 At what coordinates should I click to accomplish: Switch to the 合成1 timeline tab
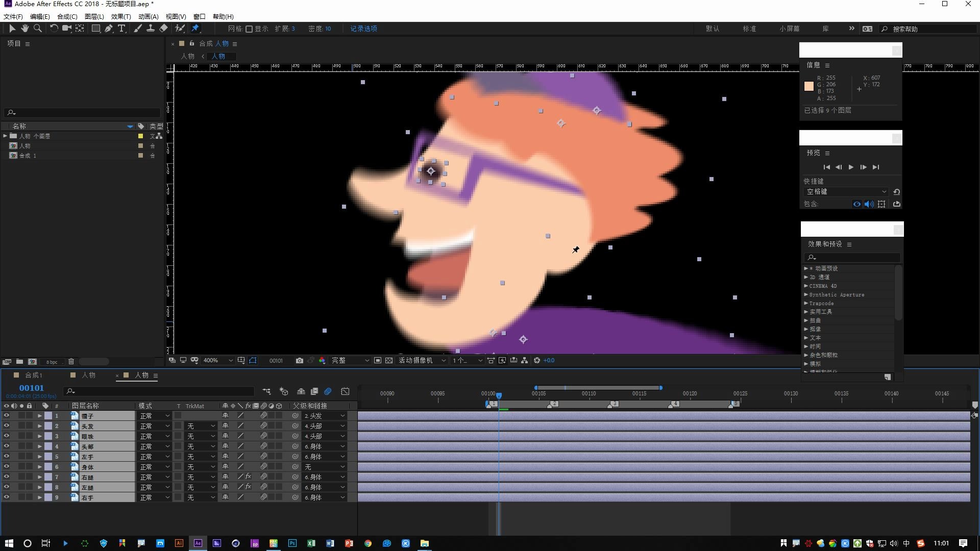[34, 375]
